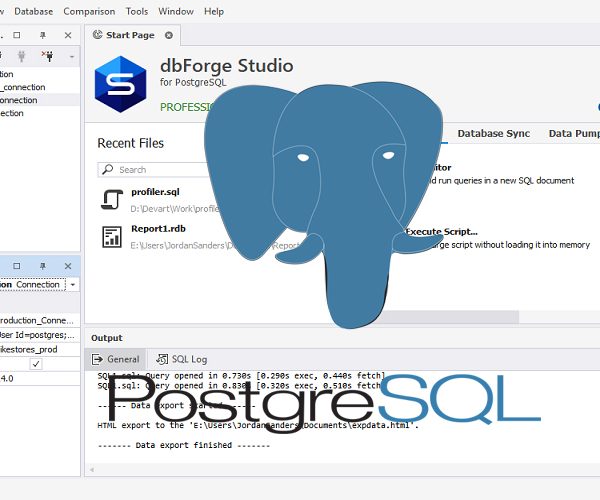The width and height of the screenshot is (600, 500).
Task: Click the gray plug connect icon
Action: click(21, 56)
